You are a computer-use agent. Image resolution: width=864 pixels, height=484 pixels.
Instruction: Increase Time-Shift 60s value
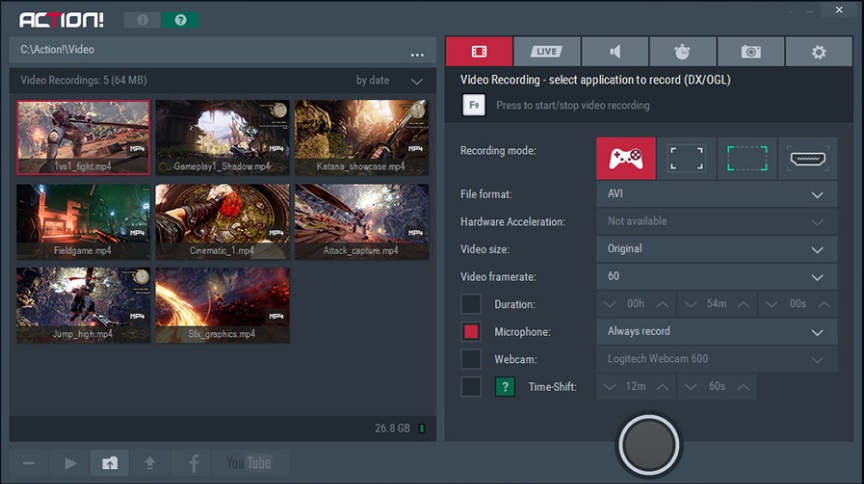click(x=743, y=387)
